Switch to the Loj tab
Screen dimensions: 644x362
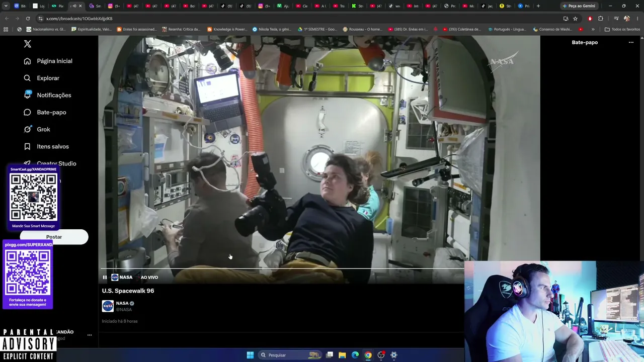(39, 6)
